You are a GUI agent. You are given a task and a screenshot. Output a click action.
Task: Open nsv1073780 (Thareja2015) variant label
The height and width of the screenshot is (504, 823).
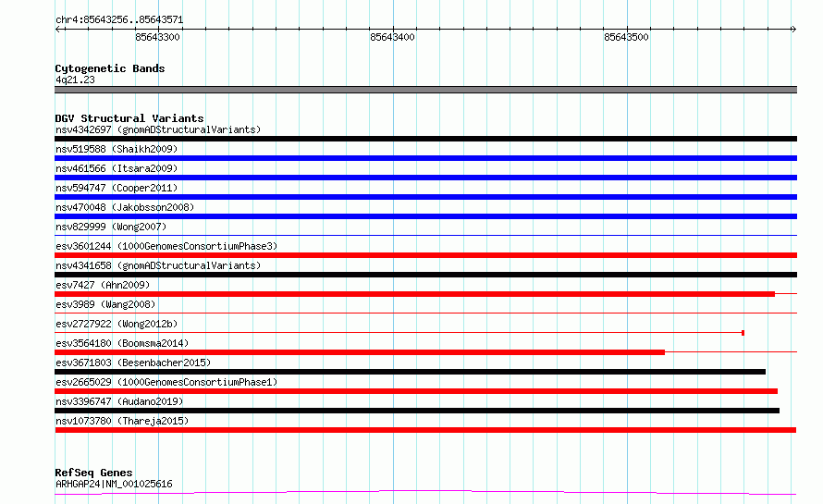tap(122, 421)
